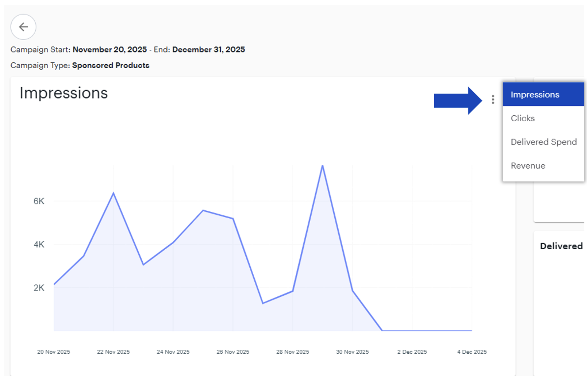Click the highest chart peak near 29 Nov
Screen dimensions: 588x380
323,166
